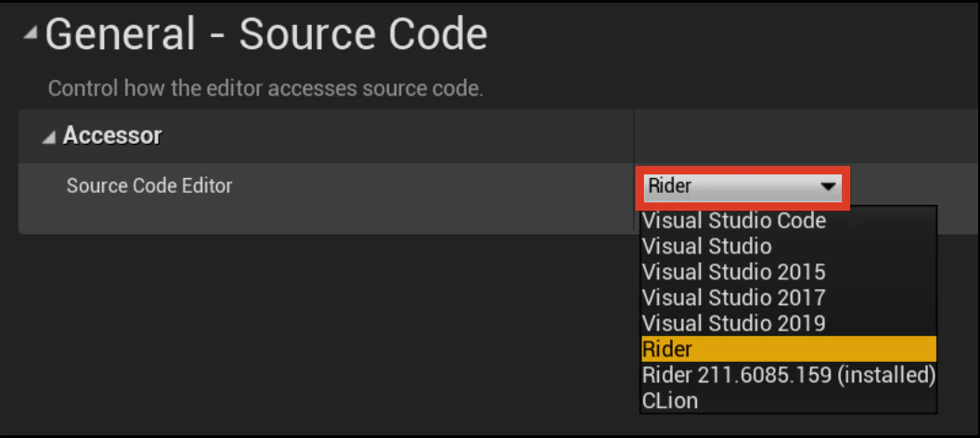This screenshot has width=980, height=438.
Task: Click the divider between name and value columns
Action: tap(634, 172)
